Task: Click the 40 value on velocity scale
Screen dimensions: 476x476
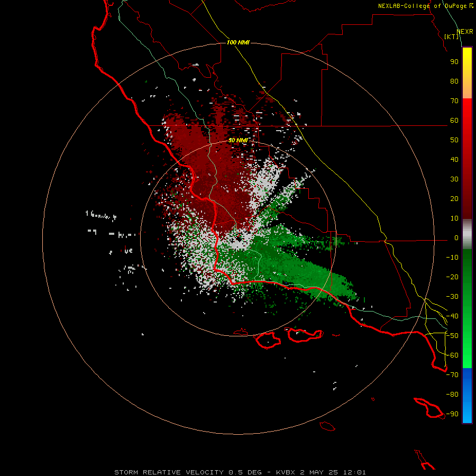Action: click(454, 160)
